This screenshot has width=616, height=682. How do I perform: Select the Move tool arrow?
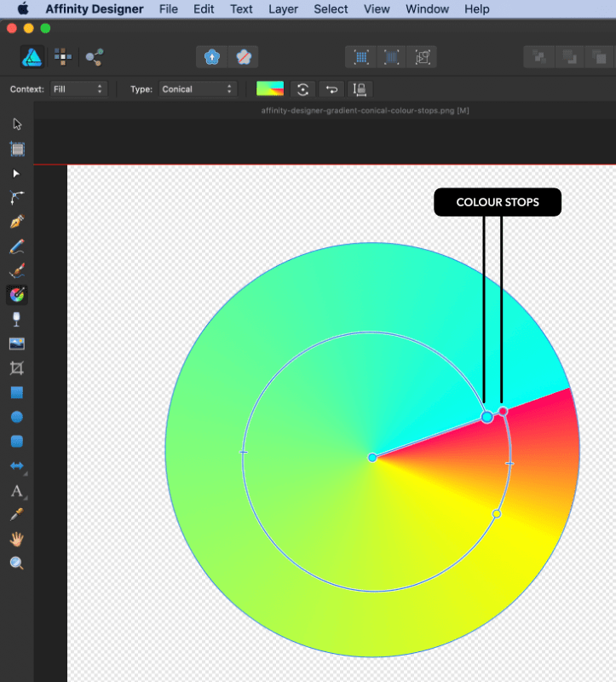click(x=17, y=124)
